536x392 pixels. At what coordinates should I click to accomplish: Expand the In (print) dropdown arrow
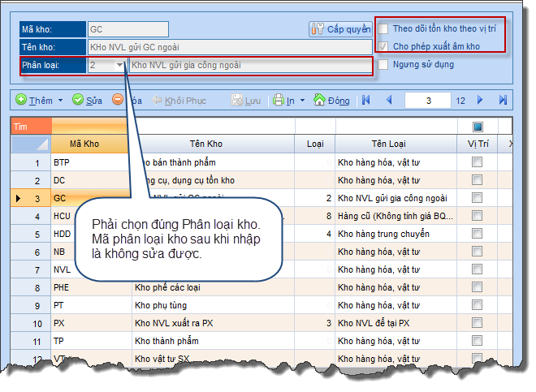302,101
